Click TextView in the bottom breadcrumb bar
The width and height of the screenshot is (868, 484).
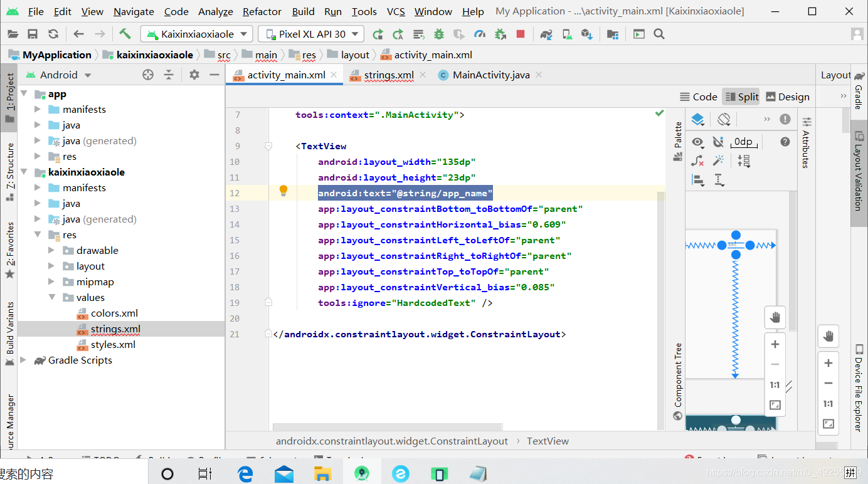[x=548, y=441]
